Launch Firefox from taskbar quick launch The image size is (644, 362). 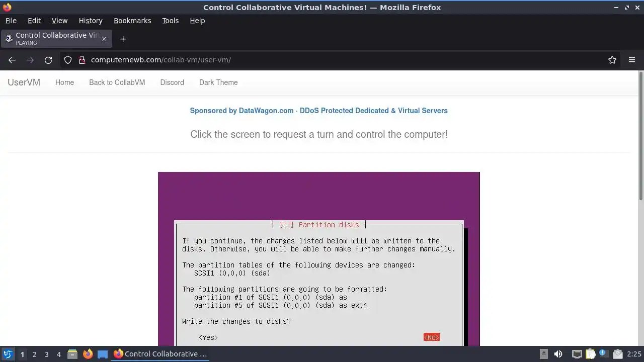point(88,354)
